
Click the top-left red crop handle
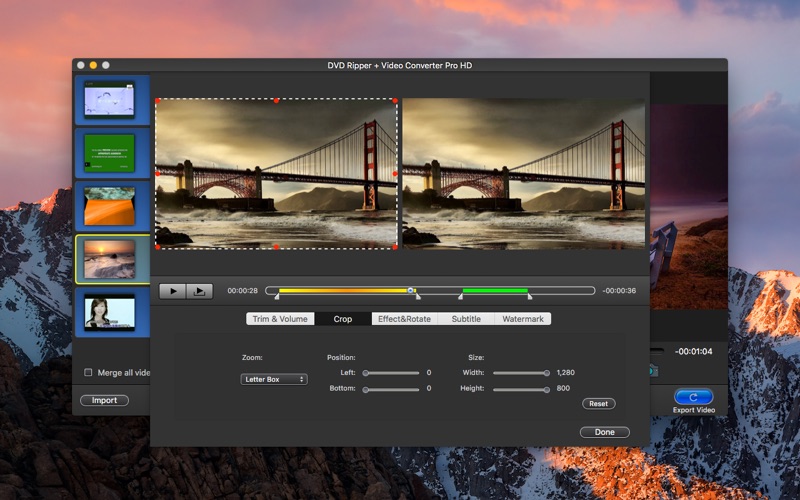coord(156,100)
